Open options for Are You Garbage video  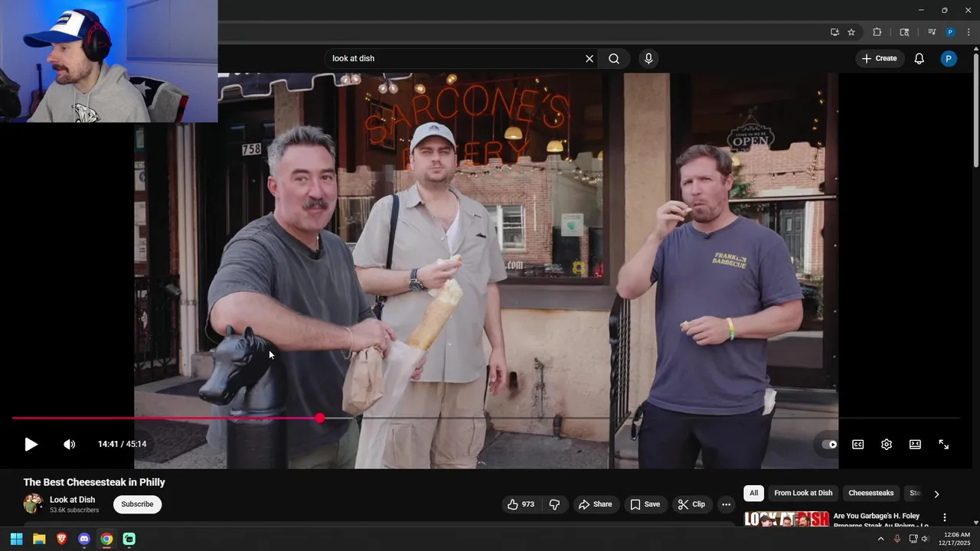click(945, 518)
